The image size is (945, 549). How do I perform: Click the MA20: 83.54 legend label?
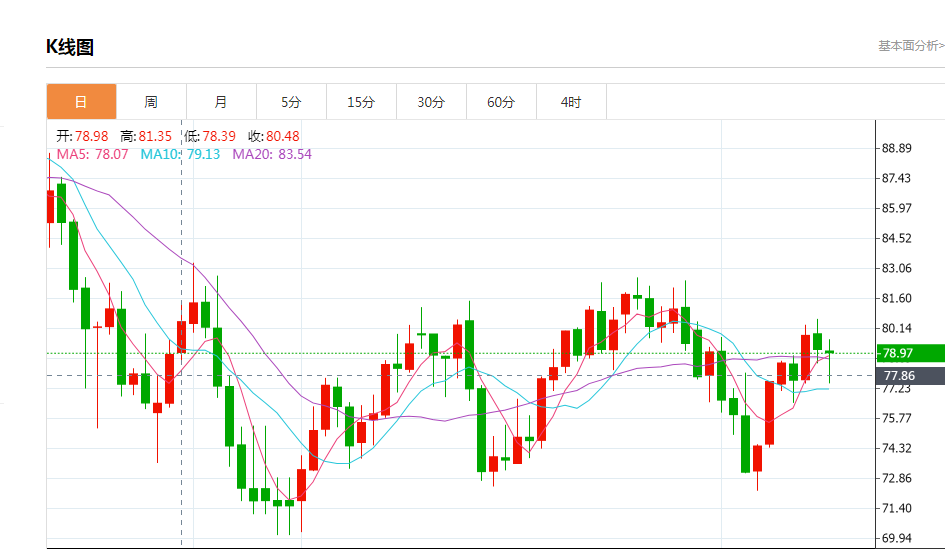coord(272,154)
